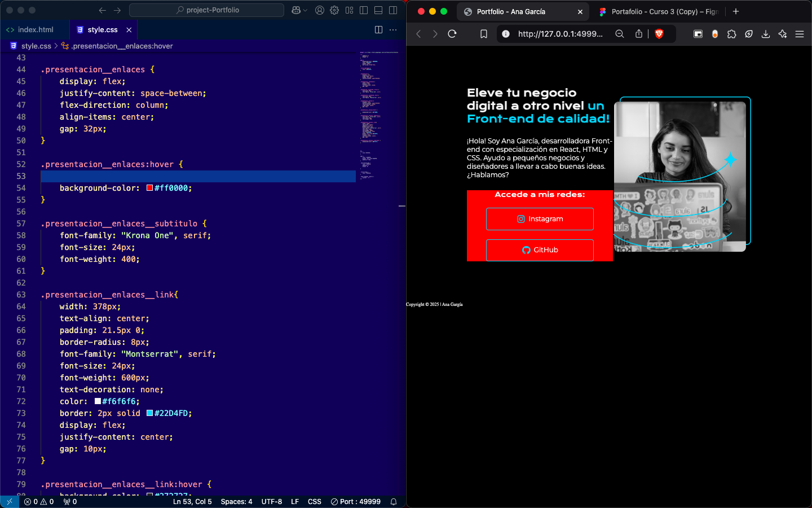Click the orange extension icon in browser toolbar
812x508 pixels.
coord(715,34)
